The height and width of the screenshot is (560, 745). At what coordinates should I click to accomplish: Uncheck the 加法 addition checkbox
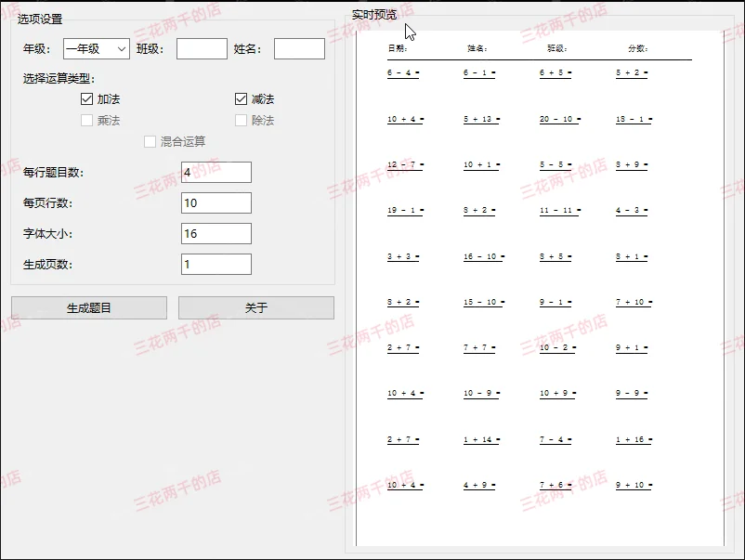tap(86, 98)
